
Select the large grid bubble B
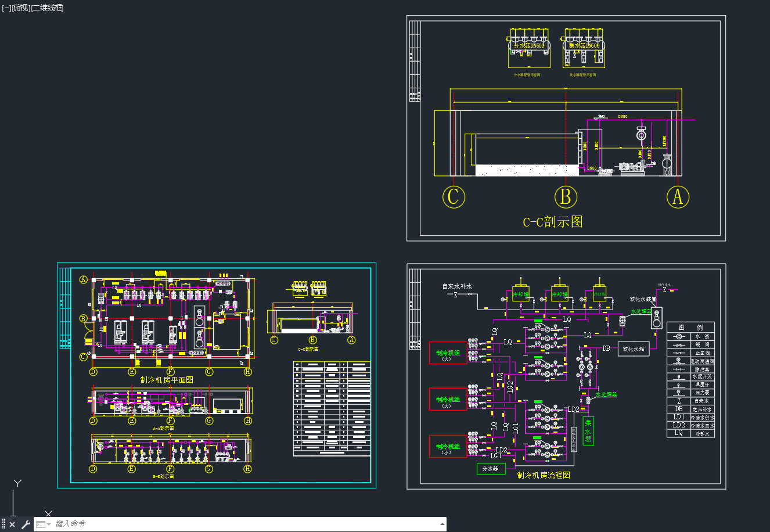coord(566,197)
